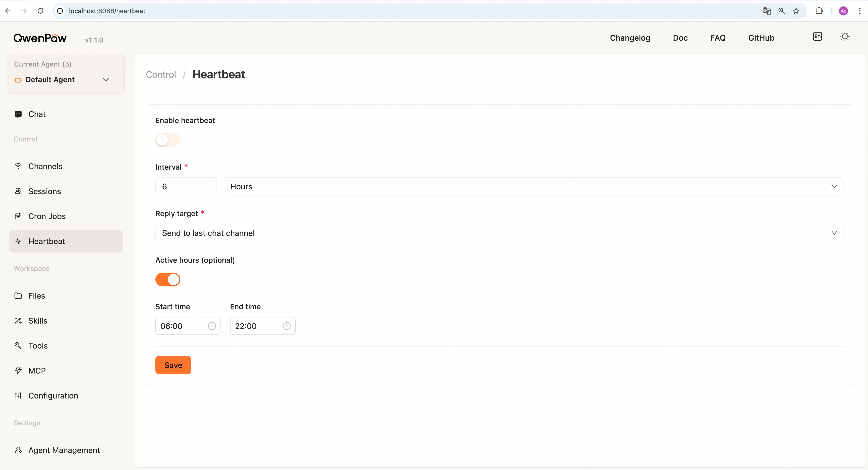Image resolution: width=868 pixels, height=470 pixels.
Task: Open the MCP sidebar item
Action: click(x=37, y=371)
